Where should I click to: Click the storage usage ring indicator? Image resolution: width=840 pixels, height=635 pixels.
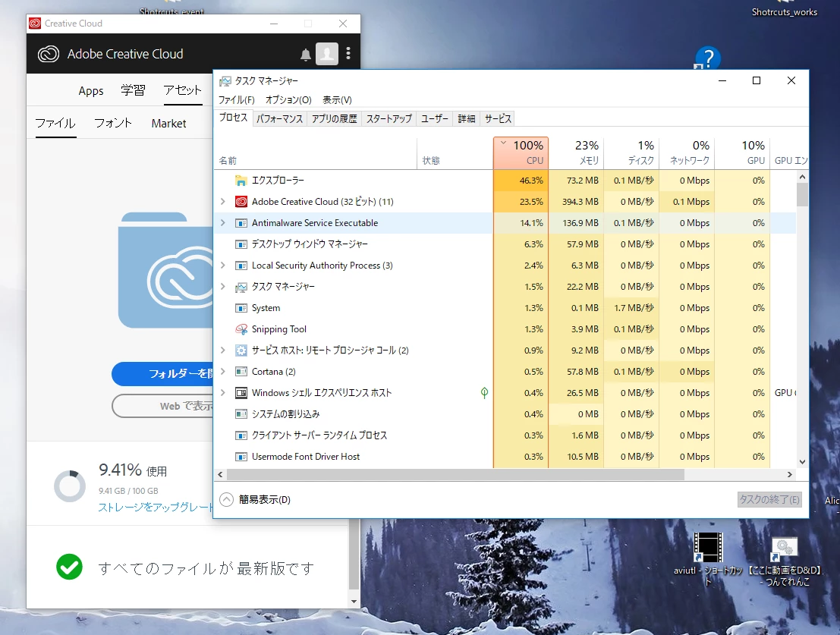tap(70, 486)
